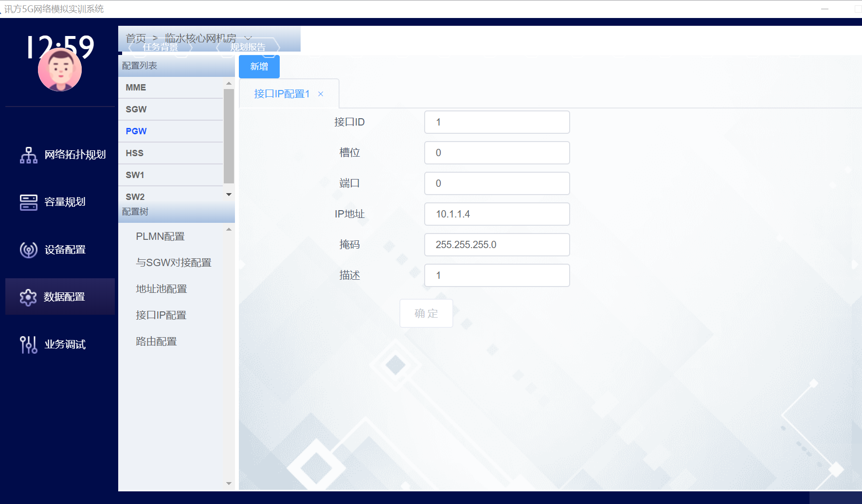Click the 确定 confirm button
This screenshot has width=862, height=504.
pos(426,313)
